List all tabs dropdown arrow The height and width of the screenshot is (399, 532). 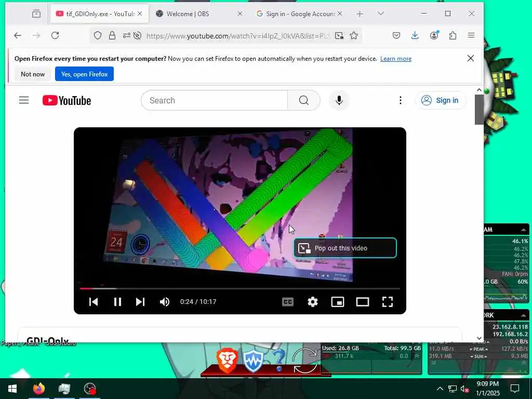pos(381,14)
